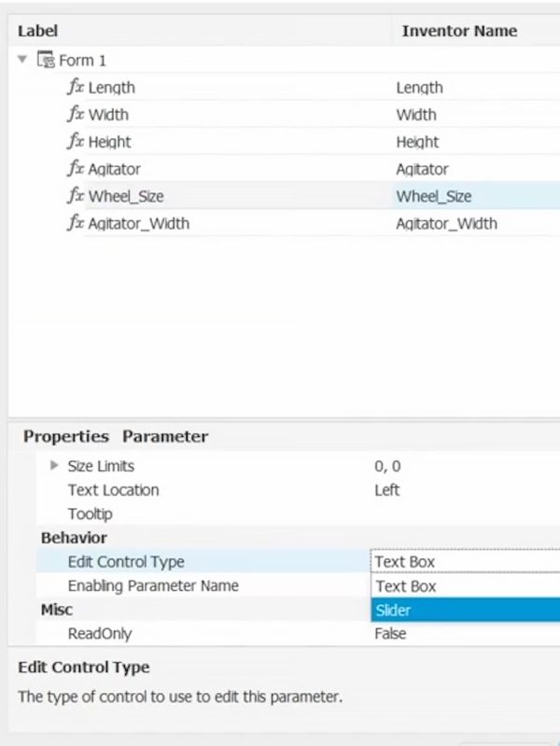
Task: Collapse the Form 1 tree node
Action: [22, 61]
